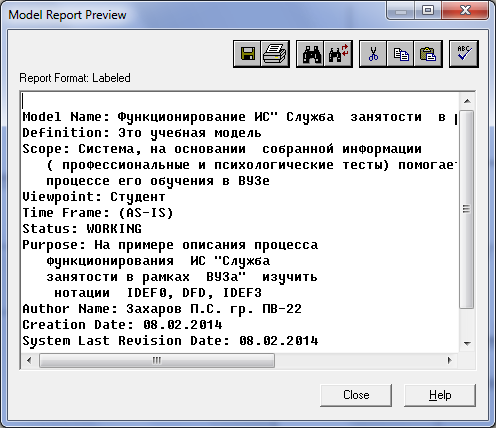The width and height of the screenshot is (496, 428).
Task: Minimize the Model Report Preview window
Action: (x=400, y=11)
